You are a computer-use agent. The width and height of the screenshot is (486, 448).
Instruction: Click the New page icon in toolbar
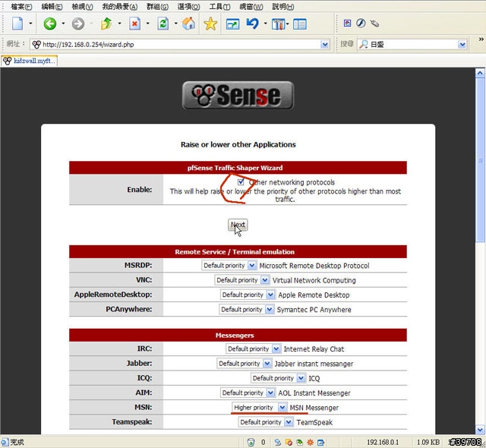coord(17,24)
